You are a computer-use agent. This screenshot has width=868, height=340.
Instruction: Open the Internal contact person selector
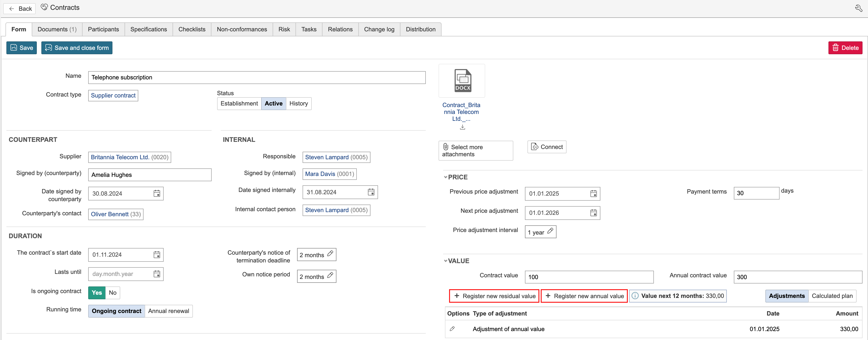[336, 210]
